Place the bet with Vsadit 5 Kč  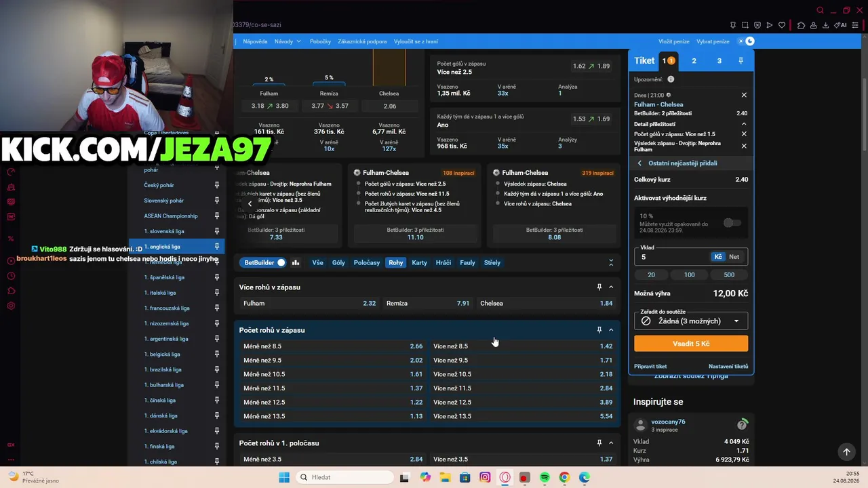691,344
